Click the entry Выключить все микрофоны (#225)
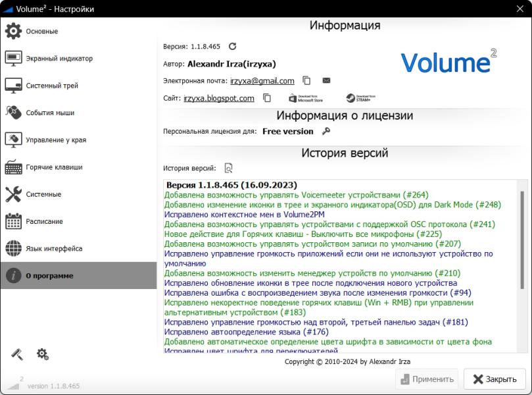 pos(303,234)
